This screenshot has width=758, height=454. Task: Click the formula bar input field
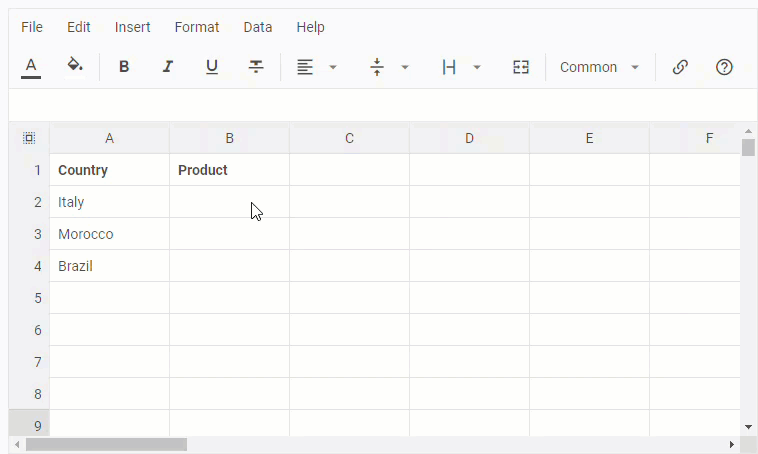(383, 105)
